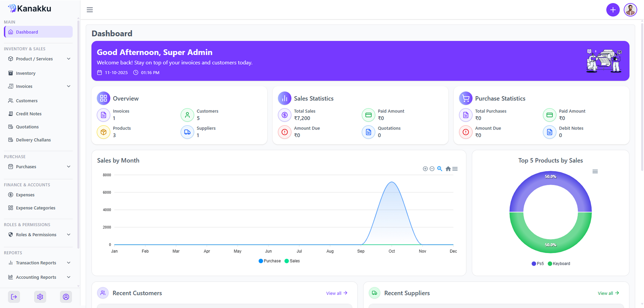View all recent customers
Image resolution: width=644 pixels, height=308 pixels.
tap(336, 293)
